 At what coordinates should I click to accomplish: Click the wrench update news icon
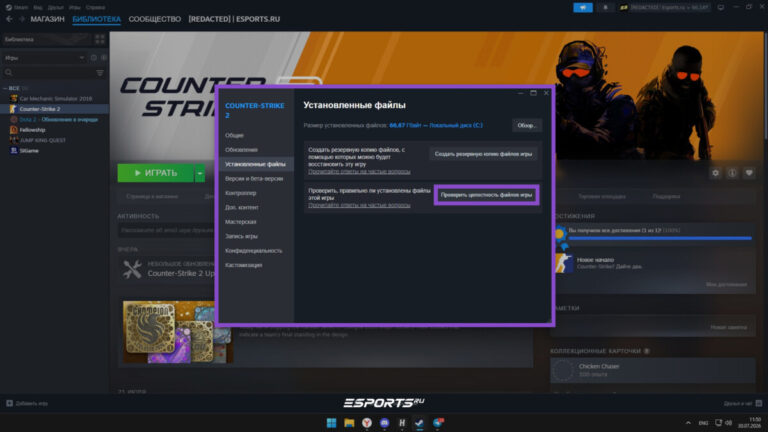click(x=132, y=269)
